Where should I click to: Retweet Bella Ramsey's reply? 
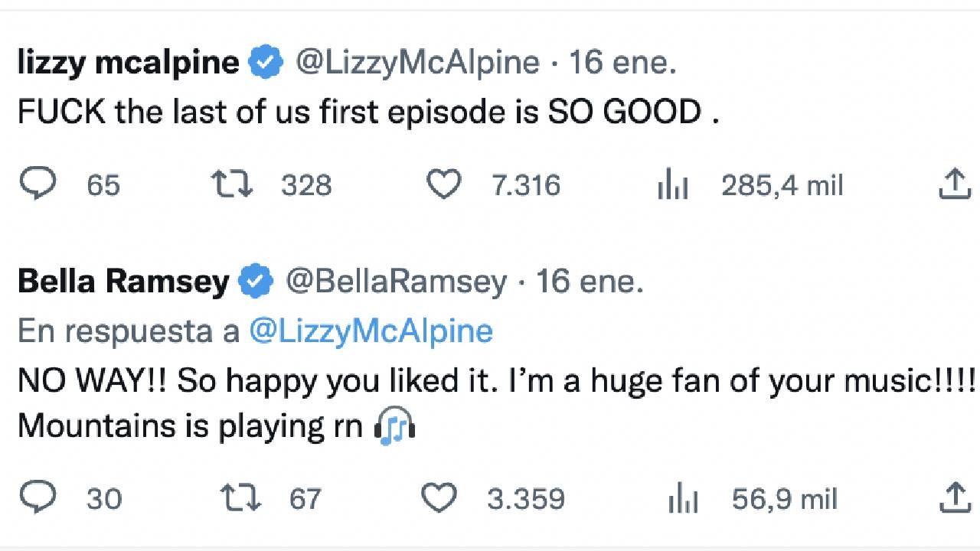[x=240, y=498]
